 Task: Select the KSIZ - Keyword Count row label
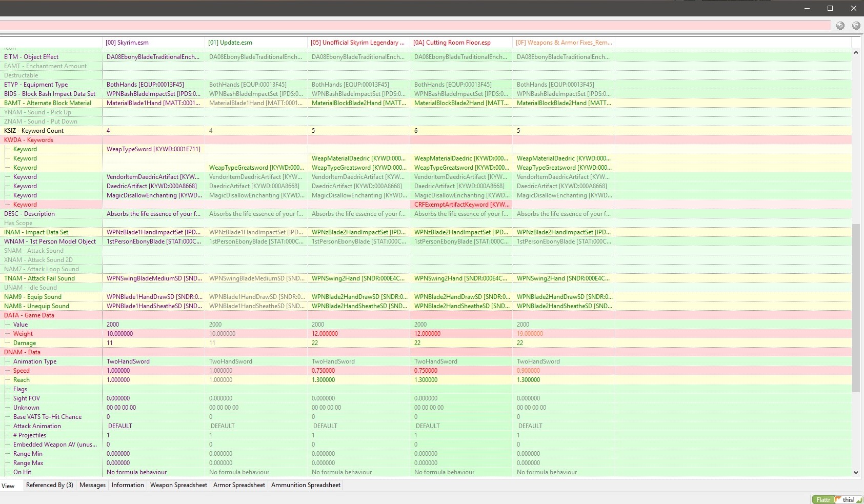[34, 131]
